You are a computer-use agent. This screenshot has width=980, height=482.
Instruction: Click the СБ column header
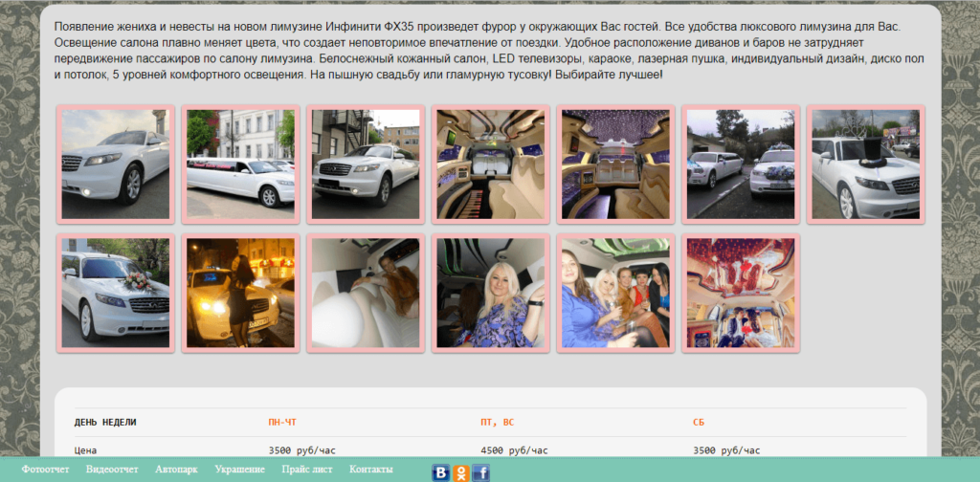pyautogui.click(x=698, y=423)
